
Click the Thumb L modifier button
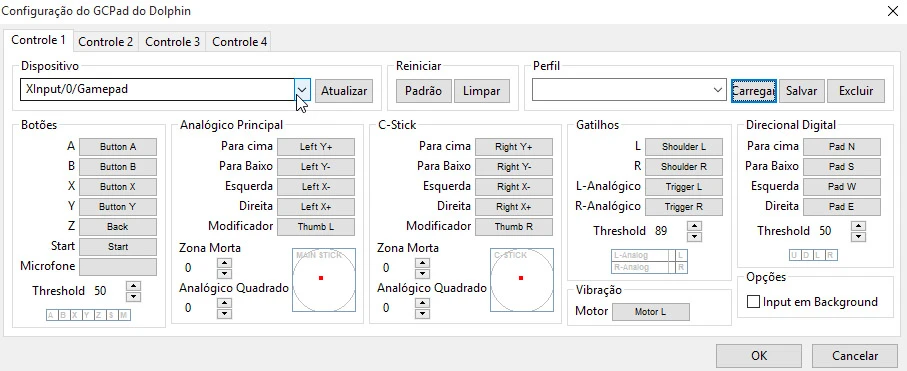click(x=316, y=227)
